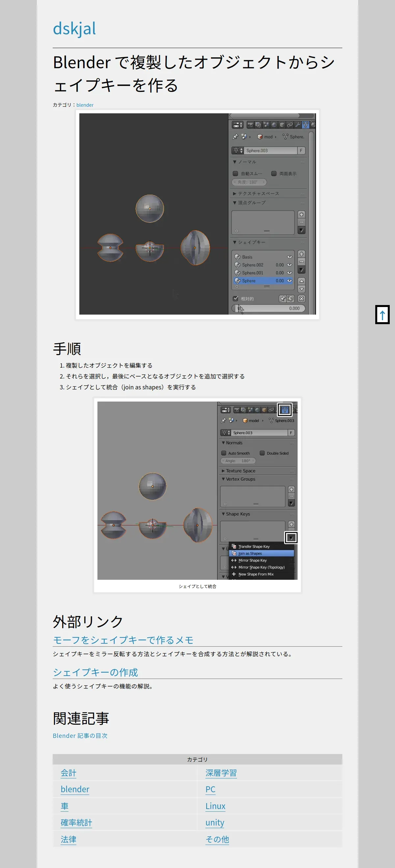Toggle the eye icon on the Basis shape key
The width and height of the screenshot is (395, 868).
click(x=290, y=257)
